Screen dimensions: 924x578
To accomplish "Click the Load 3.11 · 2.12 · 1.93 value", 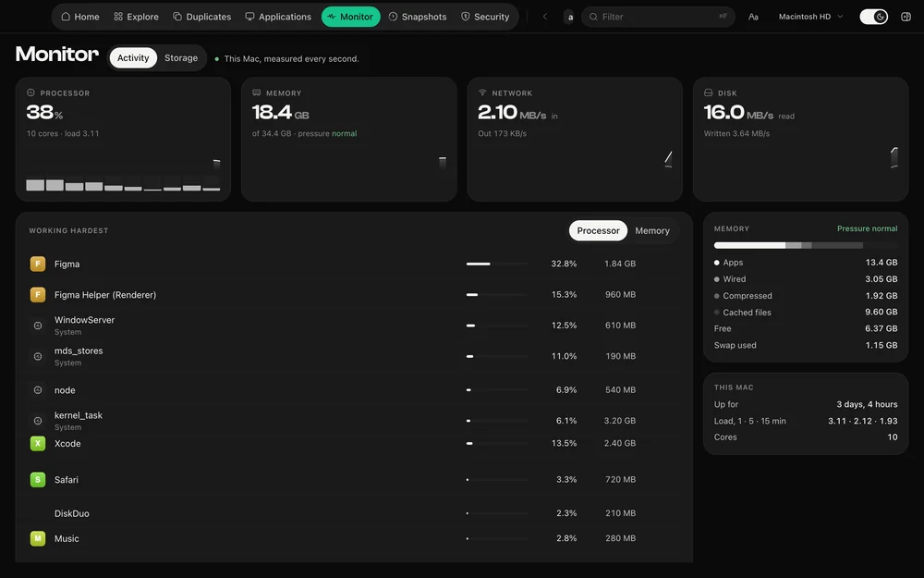I will click(x=863, y=421).
